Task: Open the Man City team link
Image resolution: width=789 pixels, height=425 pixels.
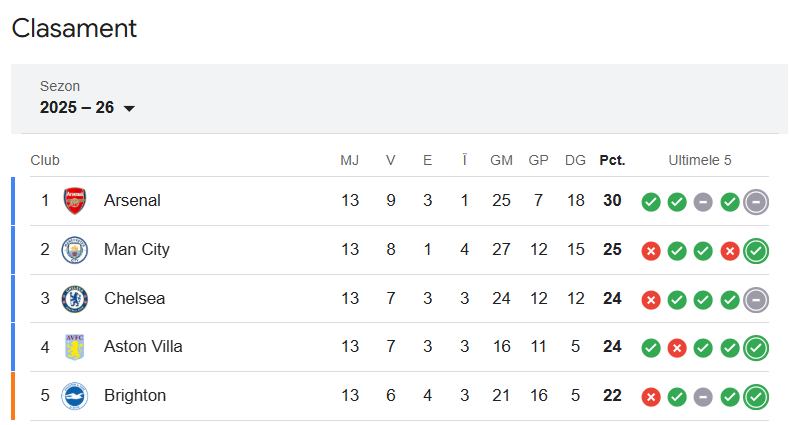Action: (x=136, y=250)
